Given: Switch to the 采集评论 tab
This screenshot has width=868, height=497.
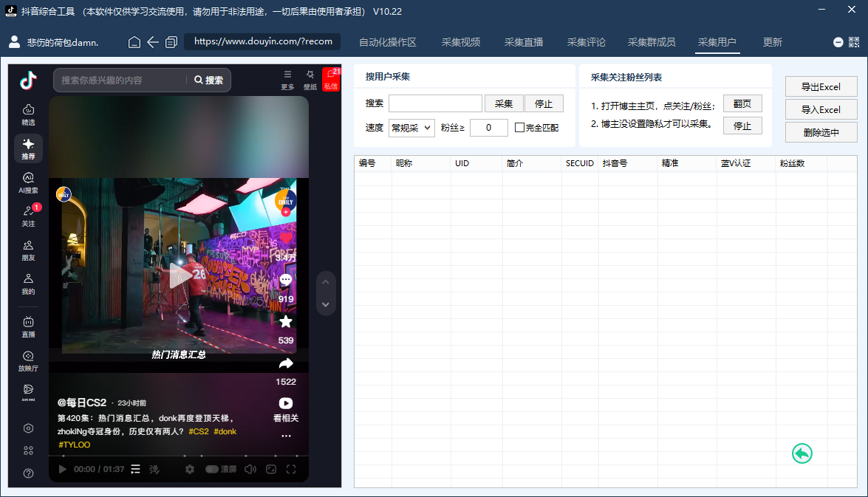Looking at the screenshot, I should point(586,42).
